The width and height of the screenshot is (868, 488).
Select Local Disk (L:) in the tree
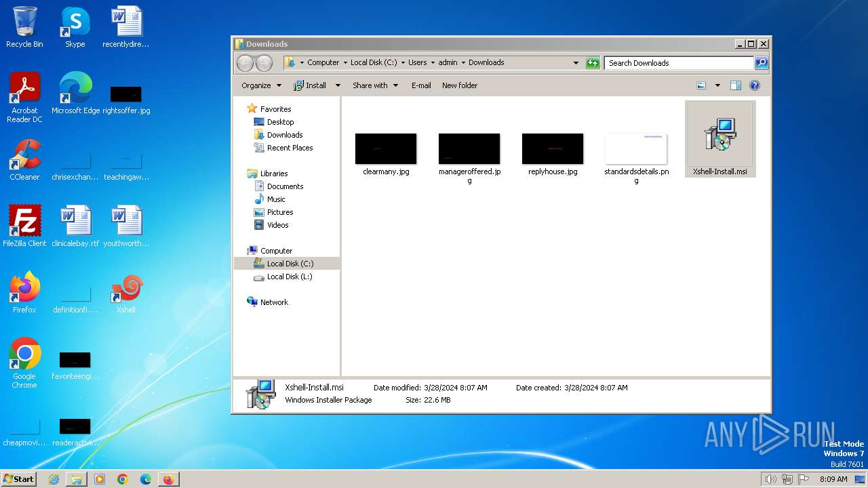tap(289, 277)
